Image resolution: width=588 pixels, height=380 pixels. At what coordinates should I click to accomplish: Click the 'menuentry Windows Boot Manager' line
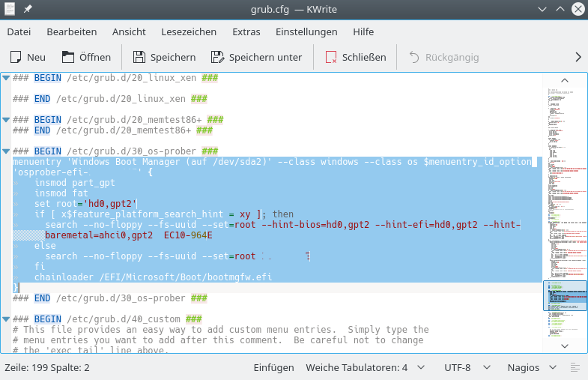(x=272, y=162)
